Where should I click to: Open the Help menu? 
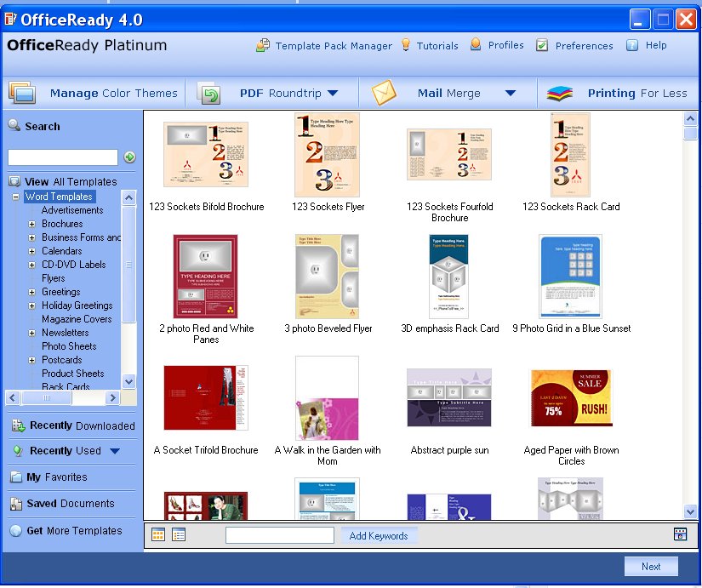[x=654, y=46]
